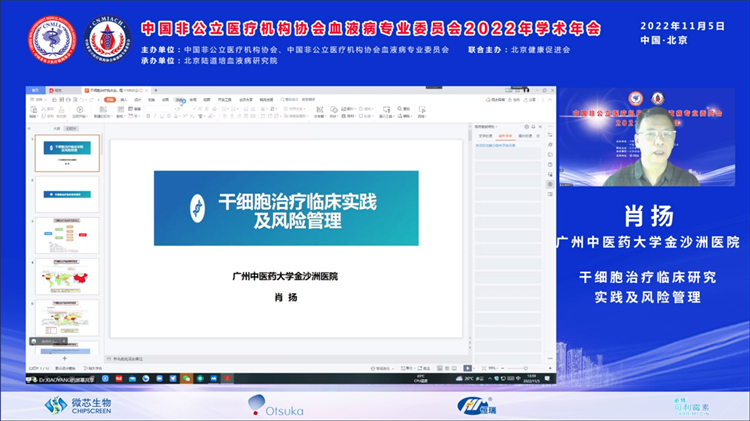Select slide 2 thumbnail
Image resolution: width=750 pixels, height=421 pixels.
(68, 194)
